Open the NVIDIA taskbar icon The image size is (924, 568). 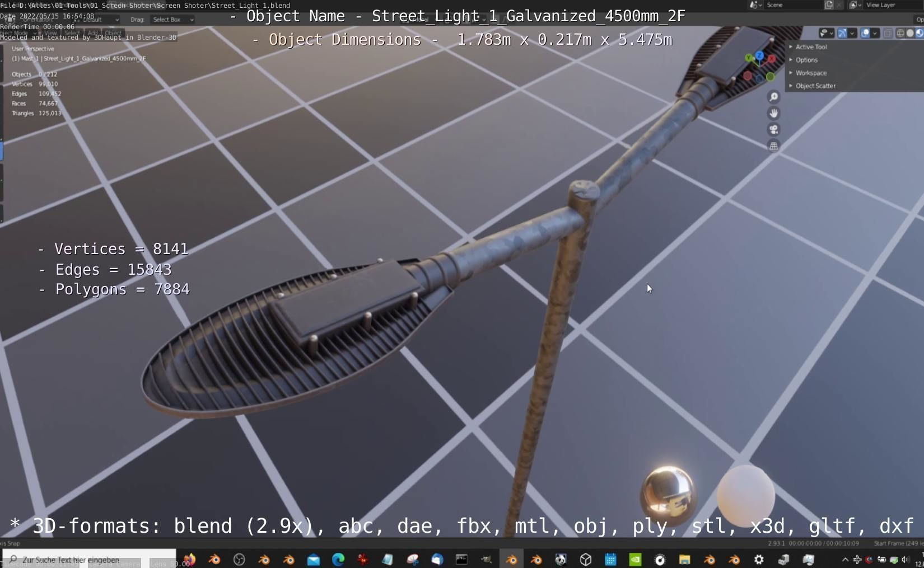635,559
